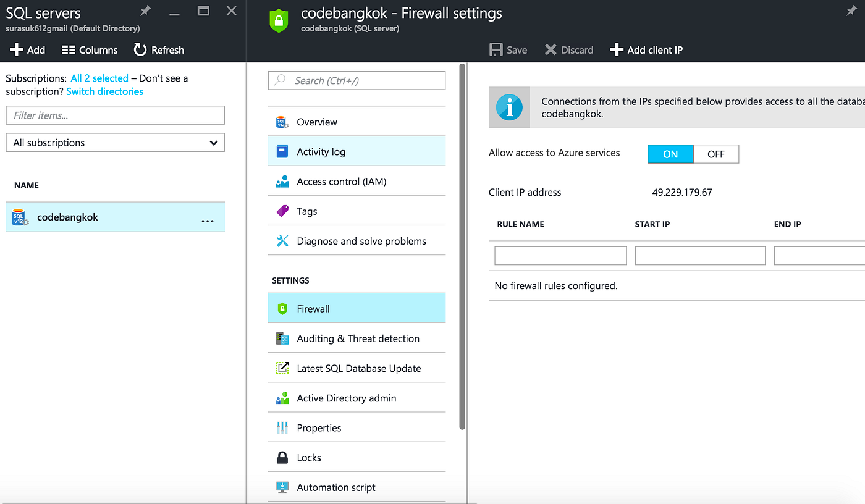Click the Add client IP button
This screenshot has width=865, height=504.
(646, 50)
